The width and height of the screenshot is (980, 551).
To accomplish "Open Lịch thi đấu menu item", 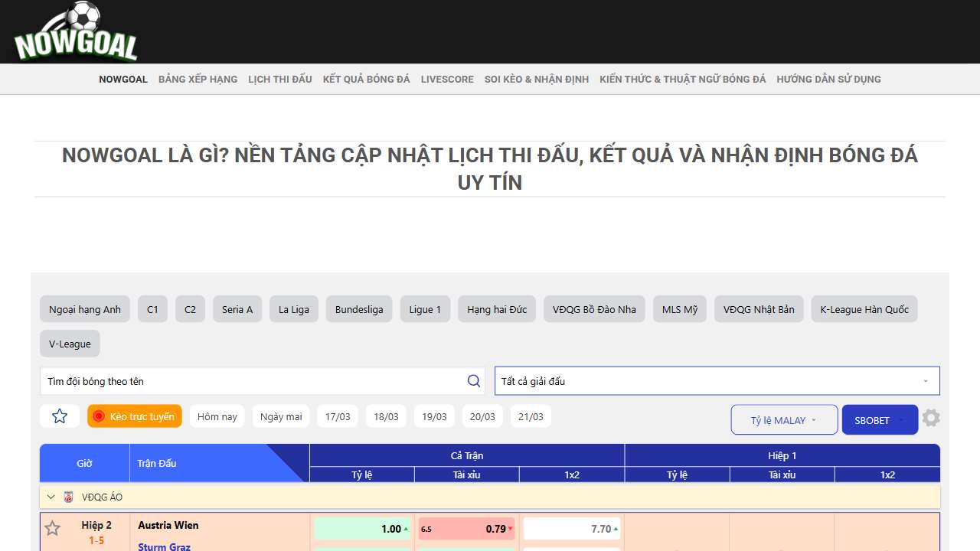I will (x=280, y=79).
